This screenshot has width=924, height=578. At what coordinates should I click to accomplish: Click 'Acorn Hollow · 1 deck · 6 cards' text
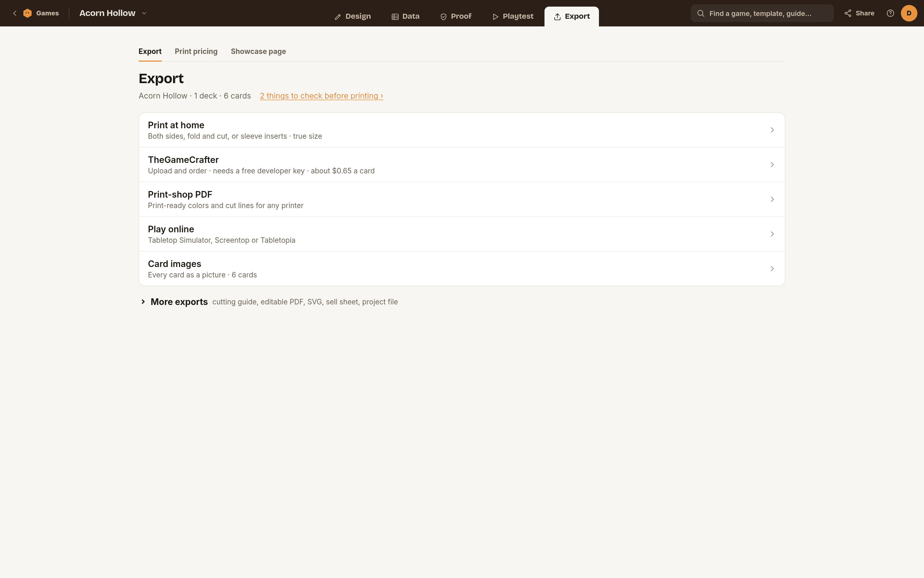point(194,96)
